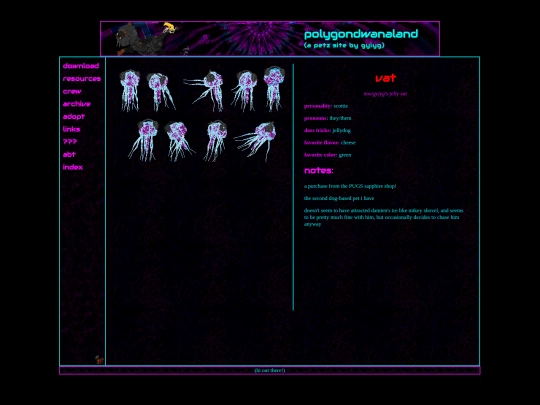Click the red "vat" heading
Image resolution: width=540 pixels, height=405 pixels.
tap(385, 78)
